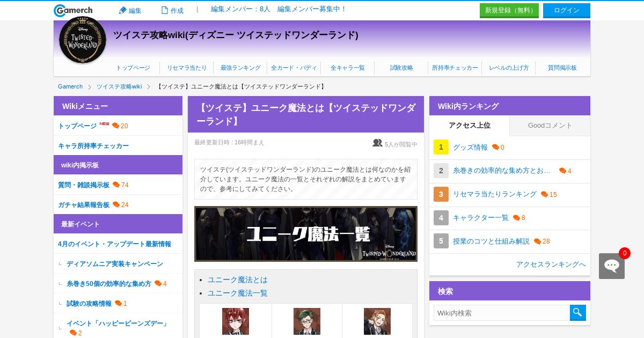Click comment icon beside 糸巻き50個の効率的な集め方
The image size is (644, 338).
click(x=158, y=283)
